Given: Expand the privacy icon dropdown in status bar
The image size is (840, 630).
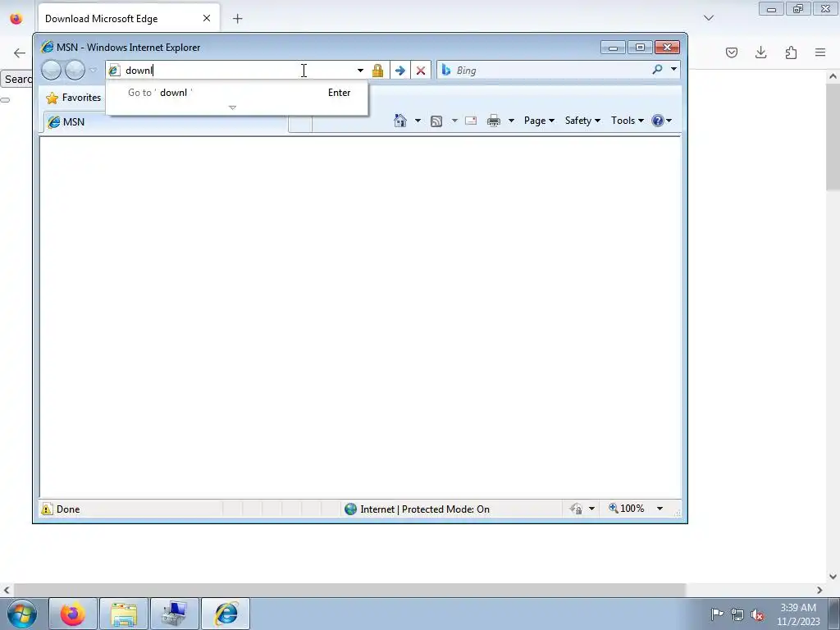Looking at the screenshot, I should (x=591, y=509).
